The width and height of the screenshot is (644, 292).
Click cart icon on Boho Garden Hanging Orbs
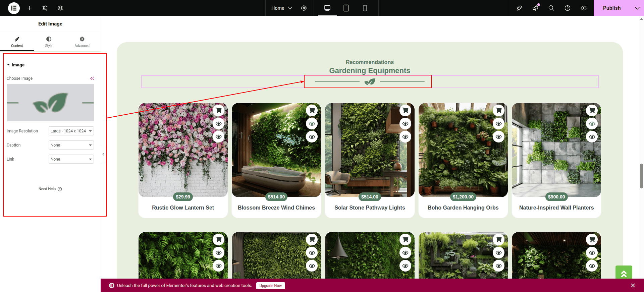click(x=499, y=110)
